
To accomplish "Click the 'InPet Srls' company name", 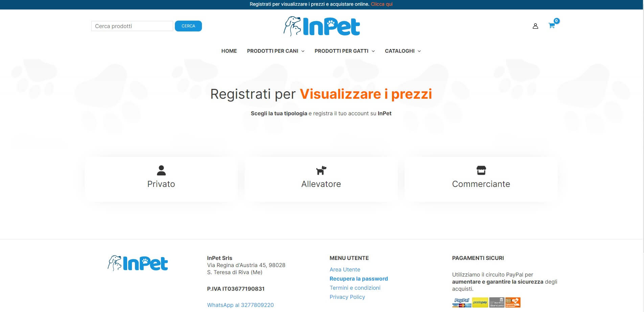I will pos(220,258).
